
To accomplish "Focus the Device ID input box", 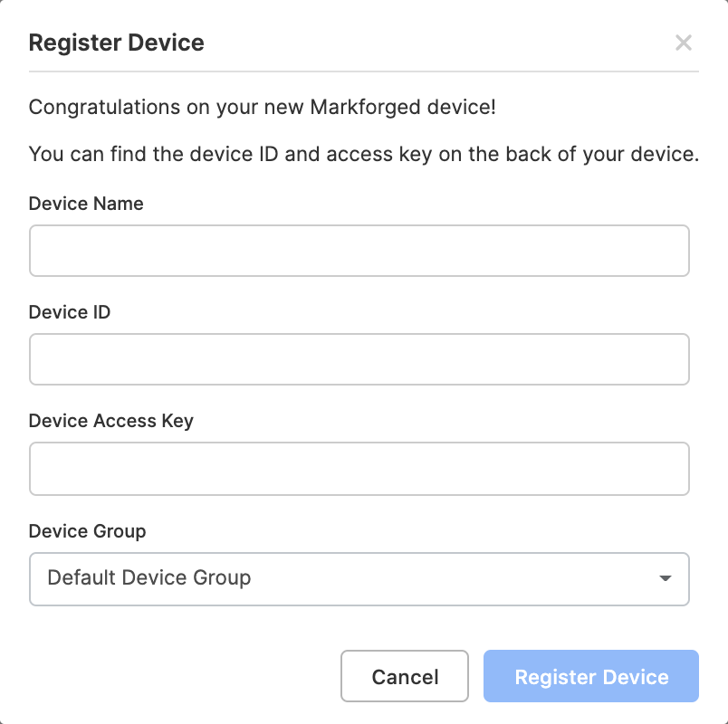I will (x=359, y=359).
